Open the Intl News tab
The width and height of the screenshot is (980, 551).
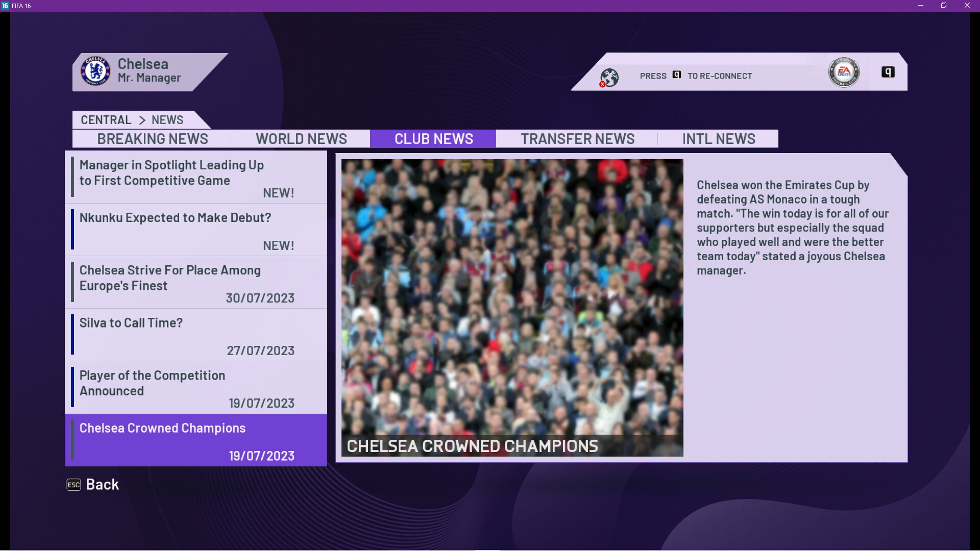click(719, 139)
